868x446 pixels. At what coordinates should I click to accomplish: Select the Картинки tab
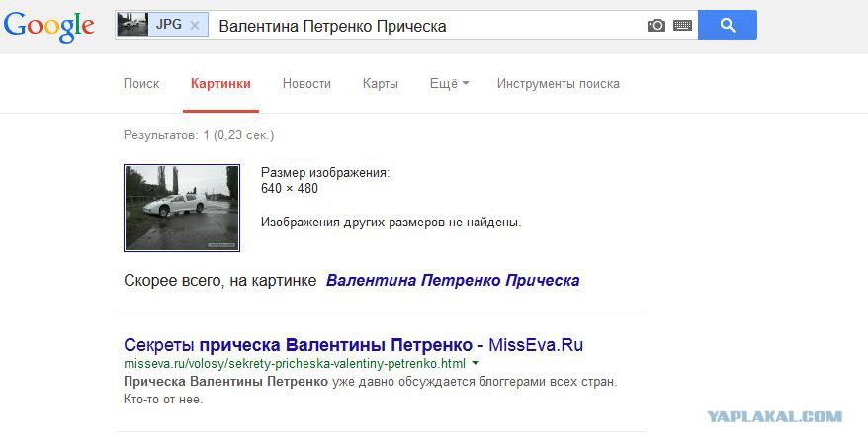[x=220, y=84]
